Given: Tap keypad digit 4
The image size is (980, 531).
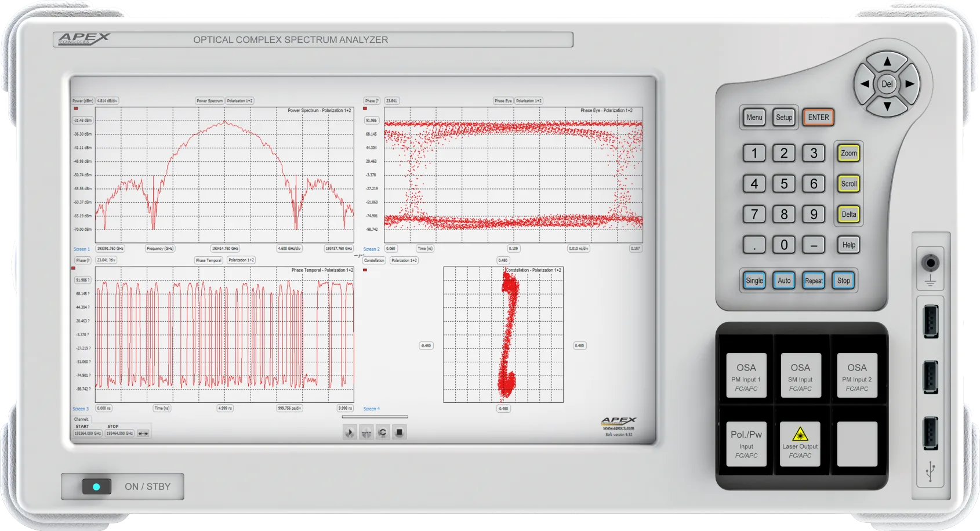Looking at the screenshot, I should (754, 184).
